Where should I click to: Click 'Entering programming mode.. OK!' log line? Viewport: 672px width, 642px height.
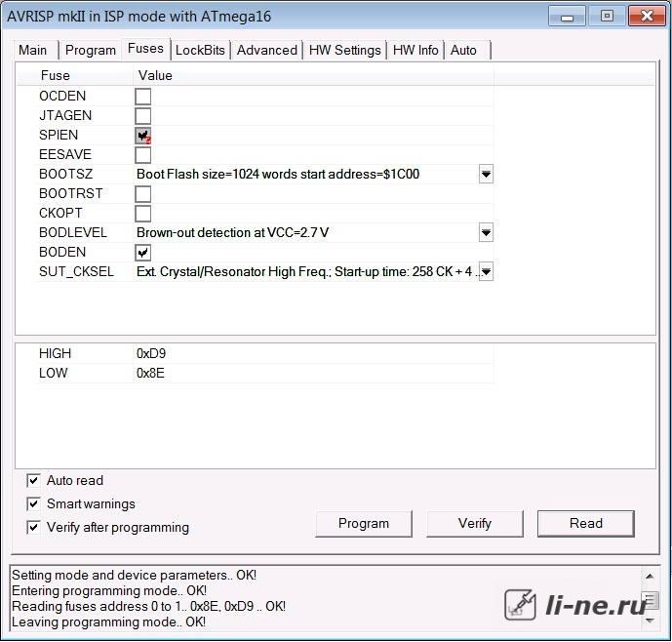tap(109, 591)
